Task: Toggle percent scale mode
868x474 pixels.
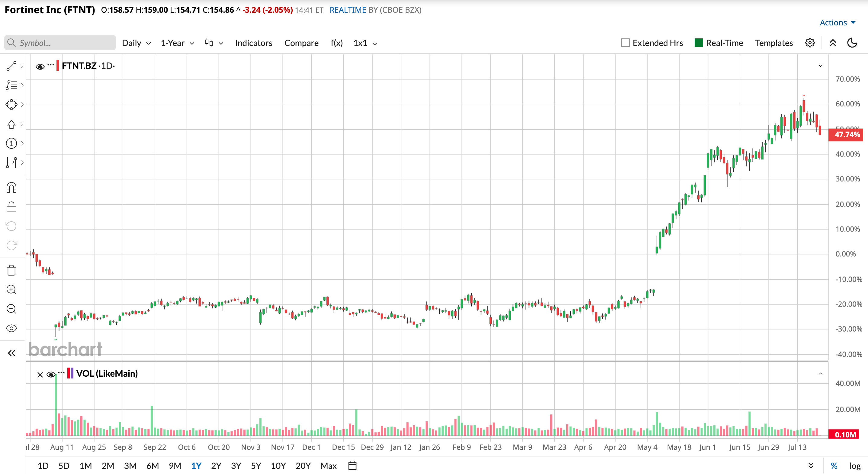Action: pyautogui.click(x=834, y=466)
